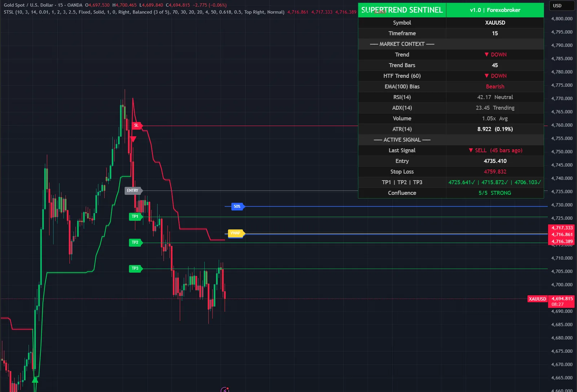The width and height of the screenshot is (577, 392).
Task: Select the blue 50% level label
Action: coord(238,207)
